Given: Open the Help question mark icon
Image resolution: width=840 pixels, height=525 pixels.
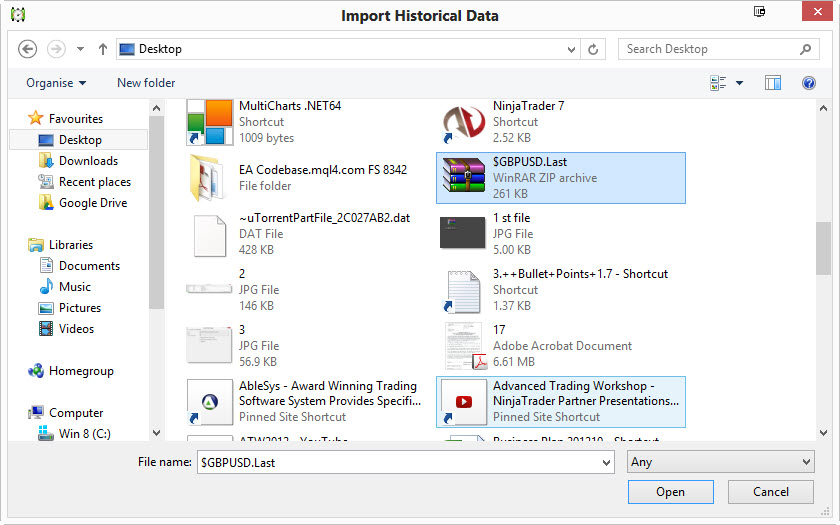Looking at the screenshot, I should point(809,83).
